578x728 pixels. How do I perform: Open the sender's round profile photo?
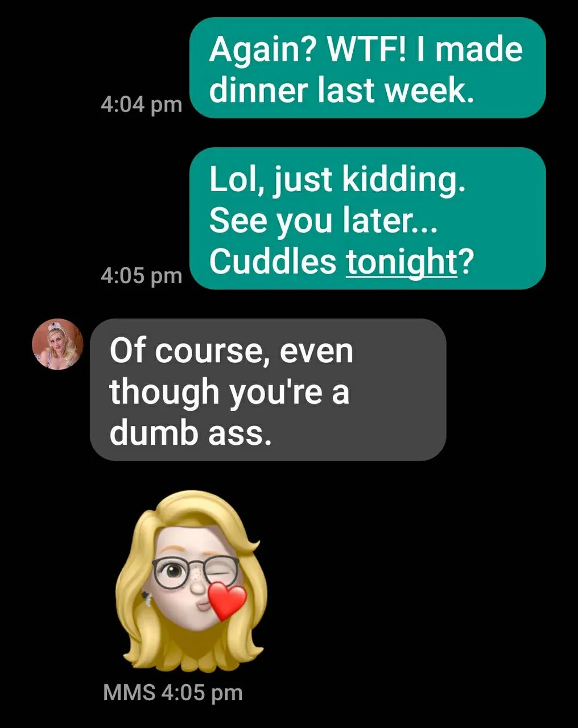pyautogui.click(x=57, y=344)
